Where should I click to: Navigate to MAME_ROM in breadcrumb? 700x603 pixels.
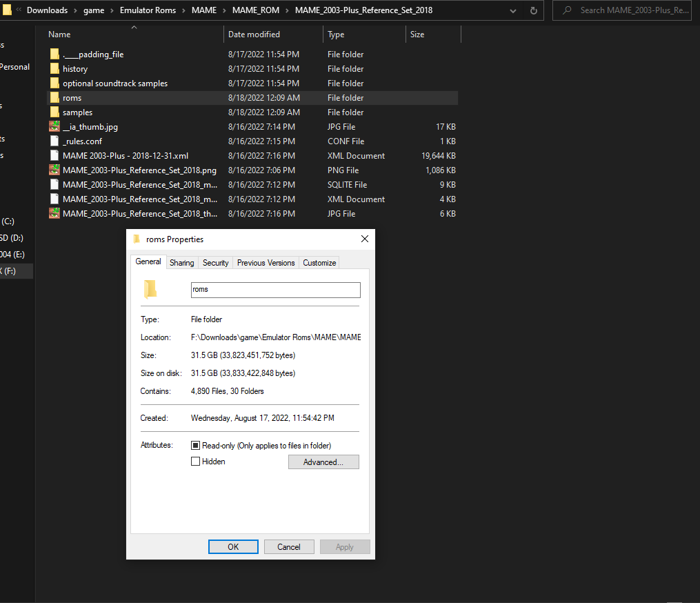256,10
